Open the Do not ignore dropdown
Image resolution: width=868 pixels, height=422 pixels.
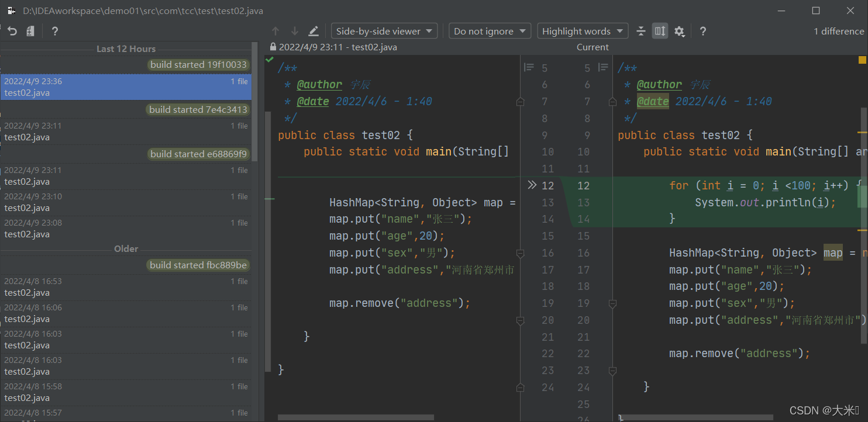(x=490, y=31)
